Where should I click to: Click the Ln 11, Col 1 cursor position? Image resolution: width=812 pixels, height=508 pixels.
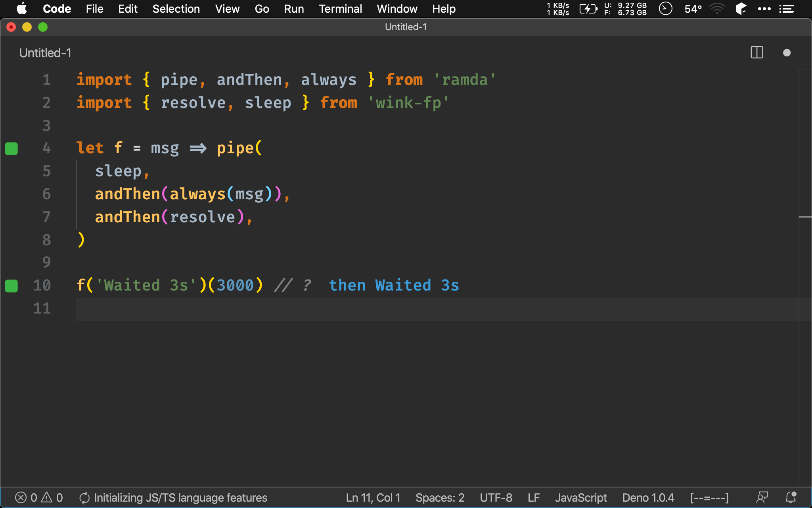click(x=373, y=498)
